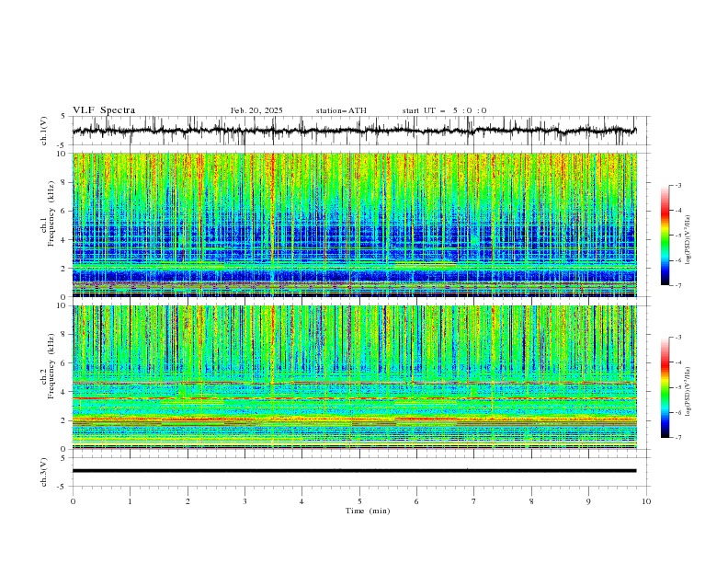The height and width of the screenshot is (563, 728).
Task: Click the "-3" tick on ch.1 colorbar
Action: pyautogui.click(x=678, y=185)
